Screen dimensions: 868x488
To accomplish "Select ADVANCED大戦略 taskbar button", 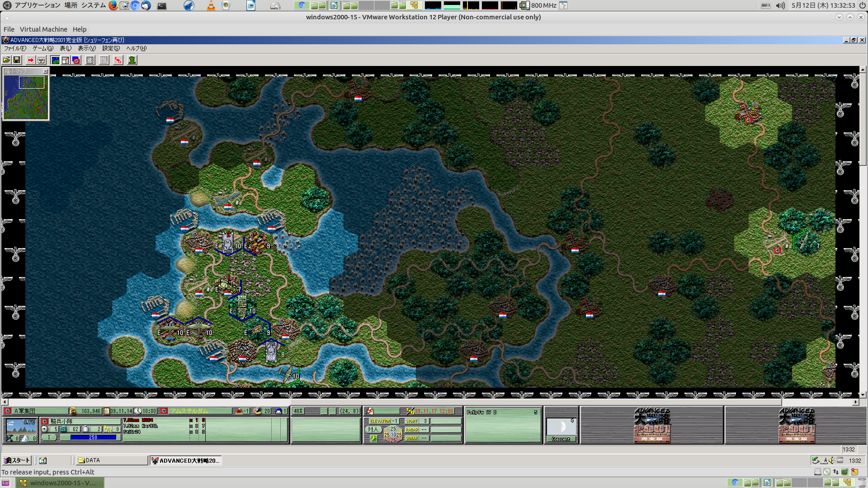I will point(186,460).
